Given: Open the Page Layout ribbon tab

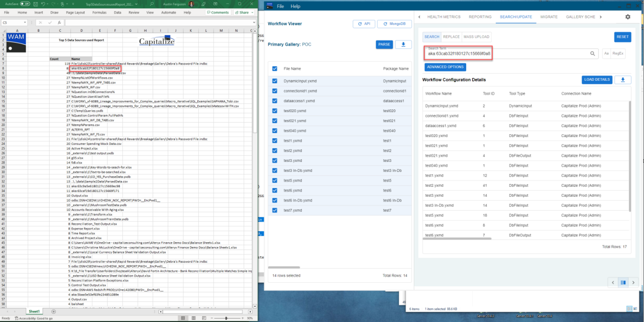Looking at the screenshot, I should [75, 13].
